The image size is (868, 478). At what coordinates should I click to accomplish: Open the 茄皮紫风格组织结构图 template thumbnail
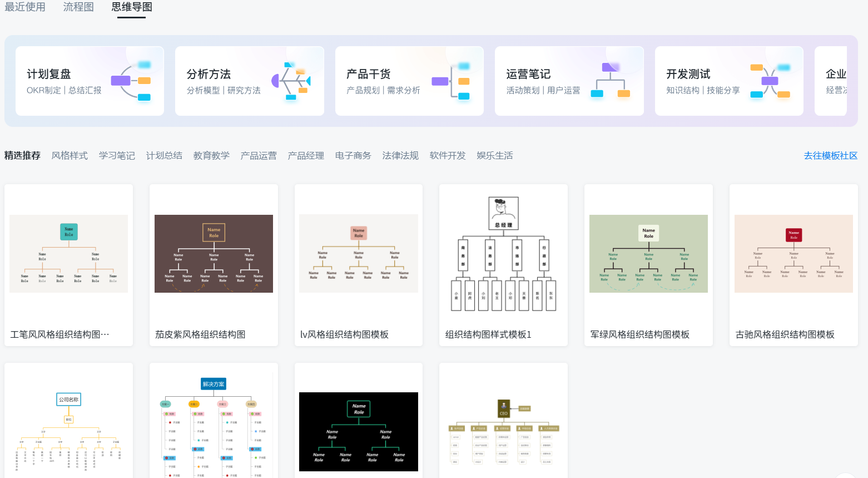pyautogui.click(x=214, y=254)
